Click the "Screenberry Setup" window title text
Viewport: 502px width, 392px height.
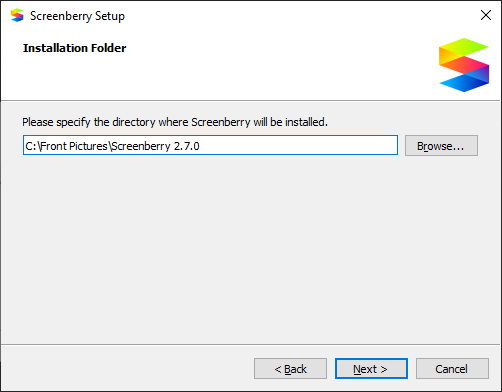[77, 16]
